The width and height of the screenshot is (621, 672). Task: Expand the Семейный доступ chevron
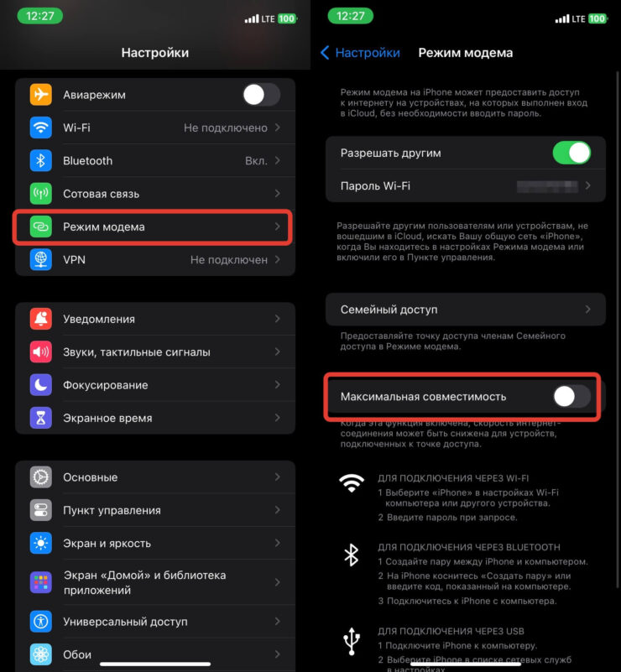click(587, 309)
